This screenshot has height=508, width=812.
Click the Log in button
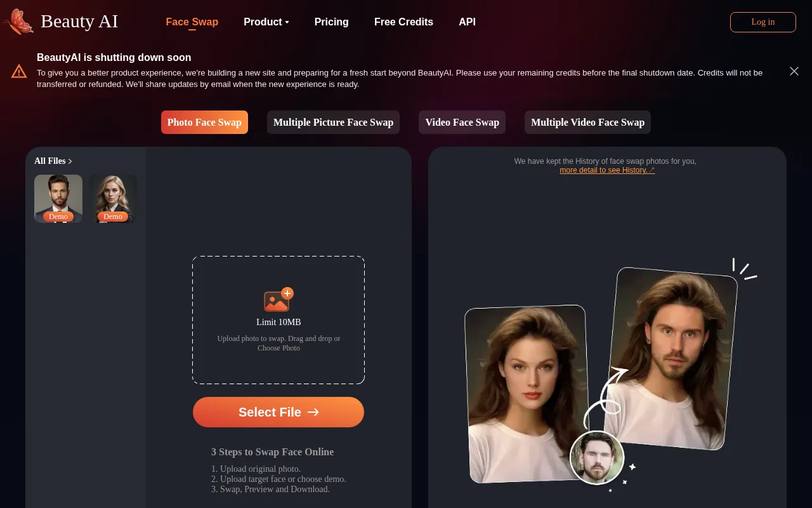coord(763,22)
